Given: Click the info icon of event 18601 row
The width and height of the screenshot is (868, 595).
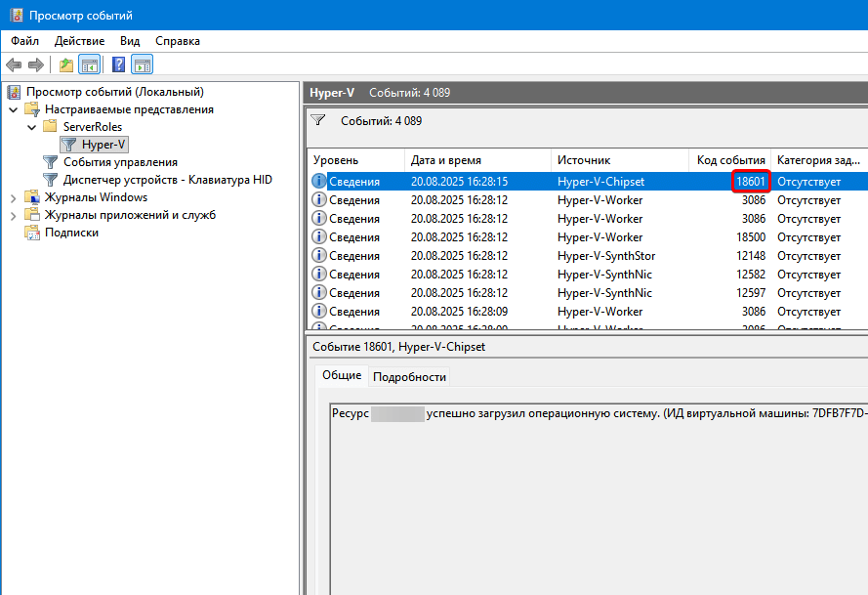Looking at the screenshot, I should pyautogui.click(x=318, y=182).
